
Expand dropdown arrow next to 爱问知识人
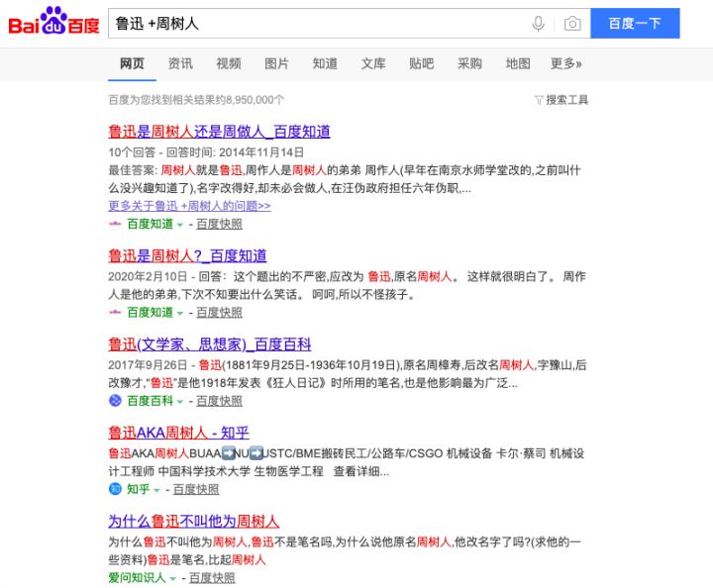172,579
